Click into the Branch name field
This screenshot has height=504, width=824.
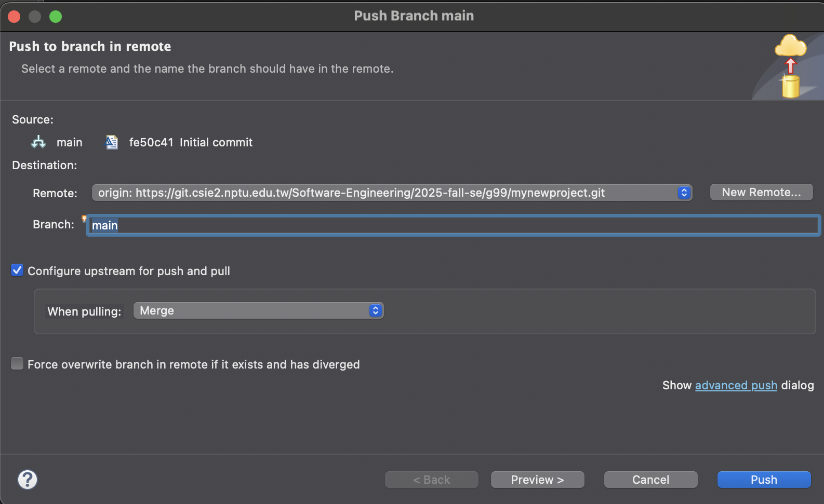point(452,225)
